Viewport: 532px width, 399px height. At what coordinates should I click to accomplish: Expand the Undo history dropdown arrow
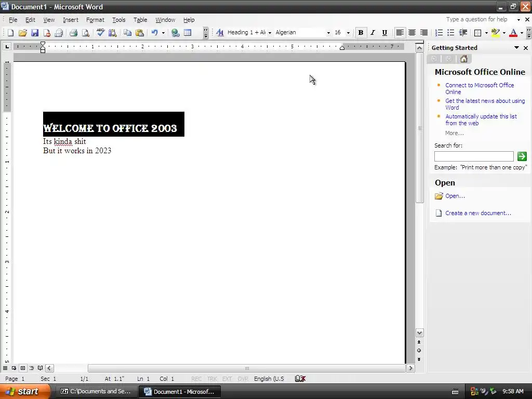163,33
